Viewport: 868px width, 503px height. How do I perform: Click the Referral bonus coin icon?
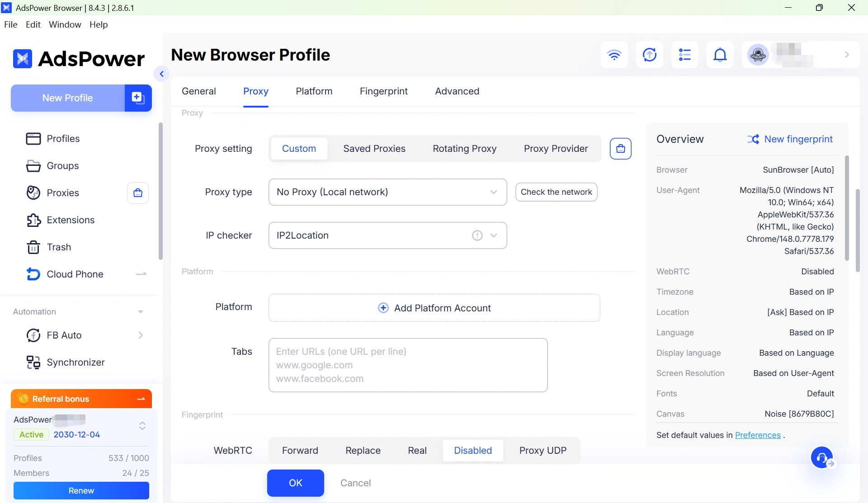(x=23, y=399)
